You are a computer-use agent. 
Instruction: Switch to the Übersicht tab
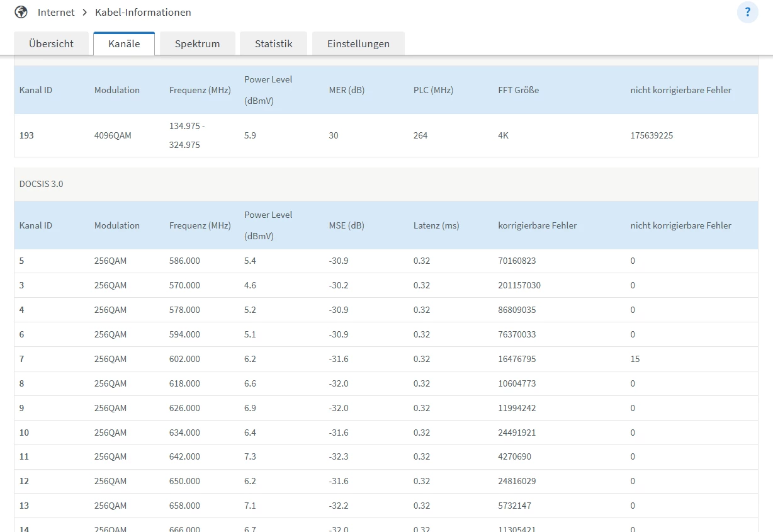tap(51, 43)
